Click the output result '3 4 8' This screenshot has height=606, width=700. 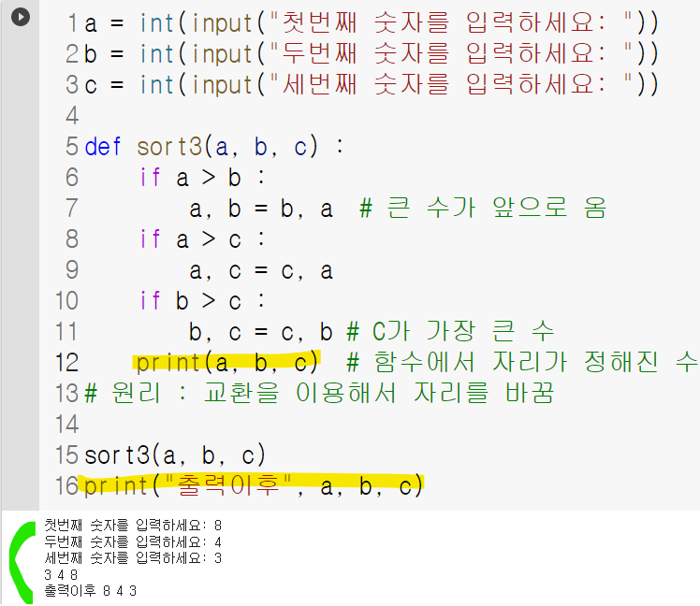tap(61, 574)
